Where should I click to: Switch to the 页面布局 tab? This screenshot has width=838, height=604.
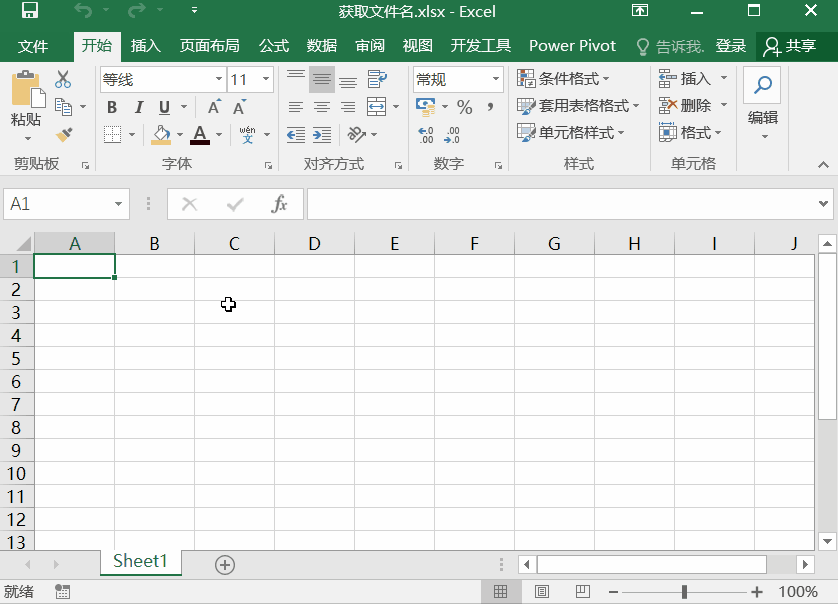(x=210, y=46)
